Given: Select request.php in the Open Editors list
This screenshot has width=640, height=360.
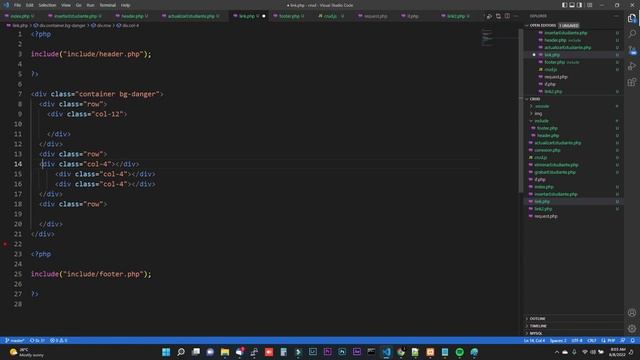Looking at the screenshot, I should 556,77.
